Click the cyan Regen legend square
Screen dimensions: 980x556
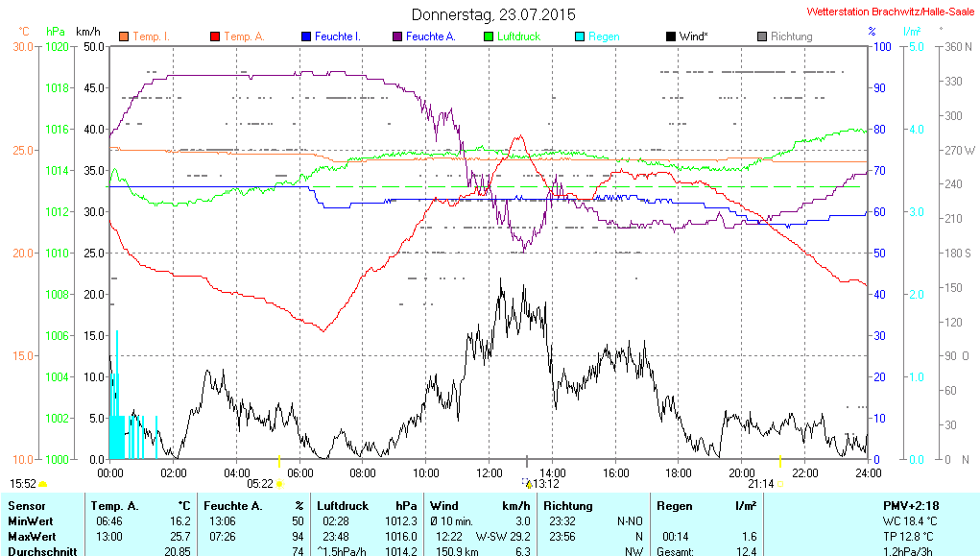(x=580, y=36)
